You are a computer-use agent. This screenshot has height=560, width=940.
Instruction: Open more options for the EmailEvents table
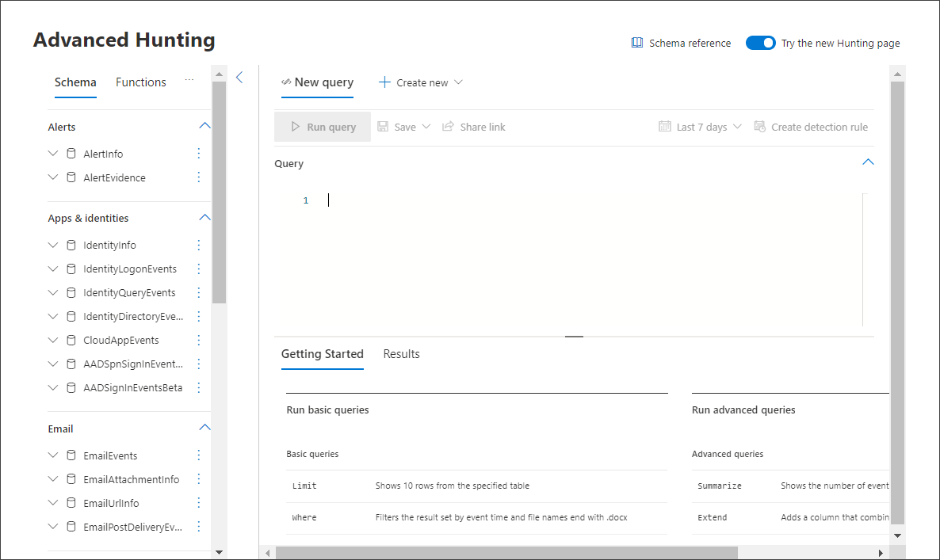click(199, 455)
